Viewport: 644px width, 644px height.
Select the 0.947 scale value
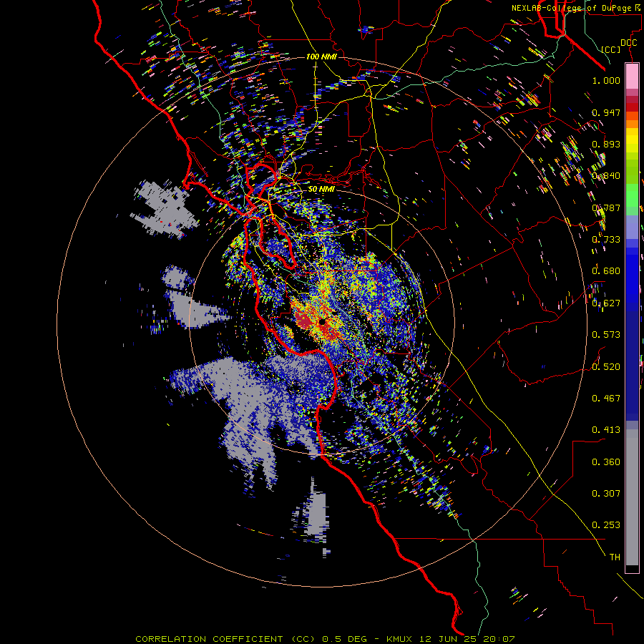point(606,112)
